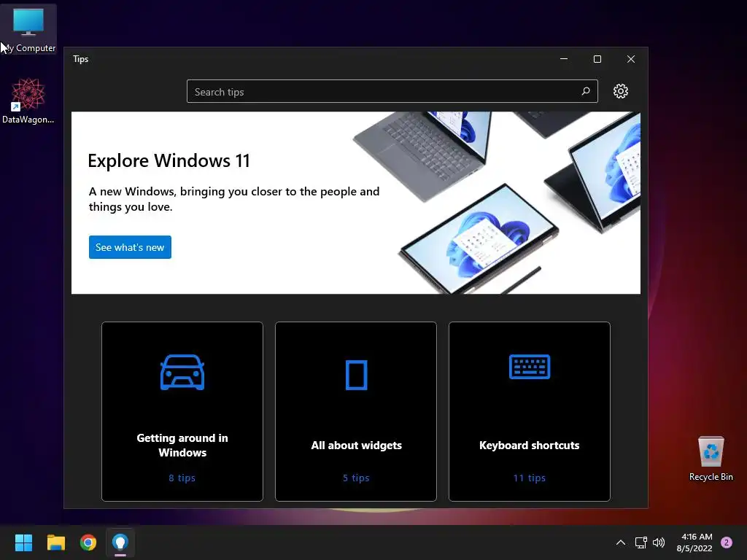Screen dimensions: 747x560
Task: Click the '11 tips' text
Action: tap(530, 478)
